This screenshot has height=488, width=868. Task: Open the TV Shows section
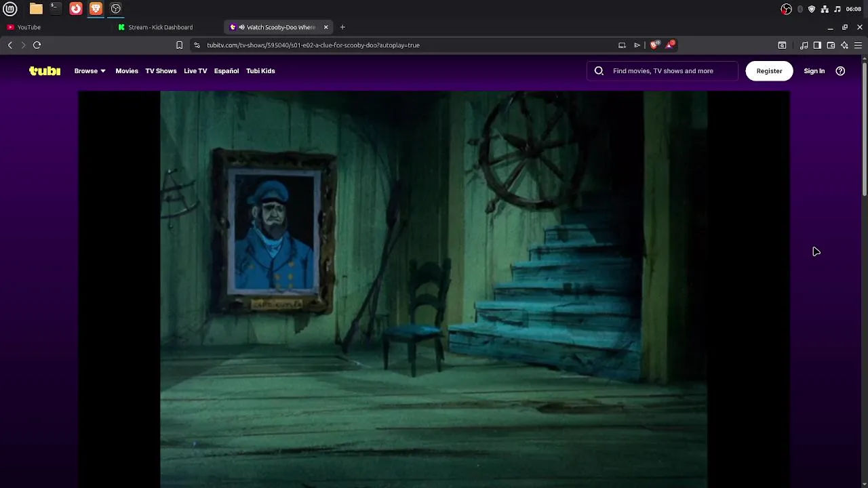tap(161, 70)
